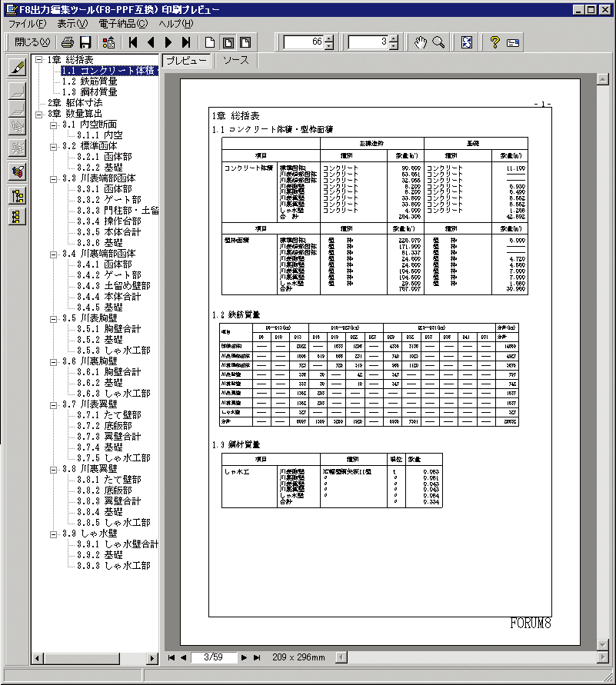Select 1.3 鋼材質量 in the tree
Screen dimensions: 616x685
[x=89, y=92]
